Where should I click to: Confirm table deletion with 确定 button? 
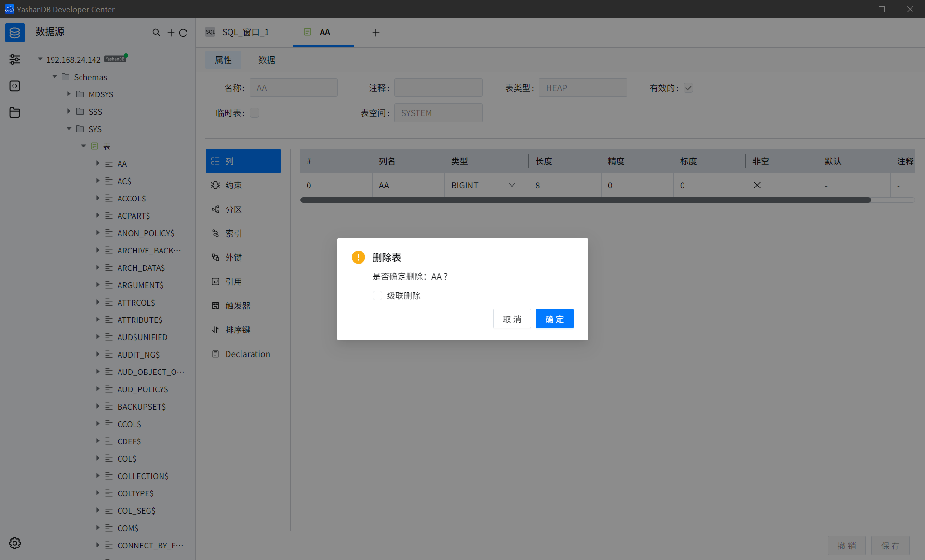click(x=554, y=319)
